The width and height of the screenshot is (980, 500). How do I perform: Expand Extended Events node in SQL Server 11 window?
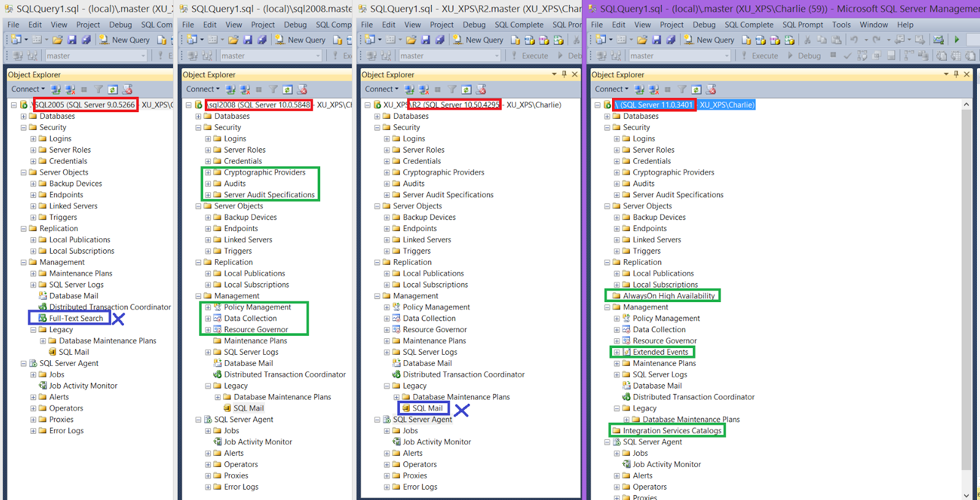tap(617, 352)
